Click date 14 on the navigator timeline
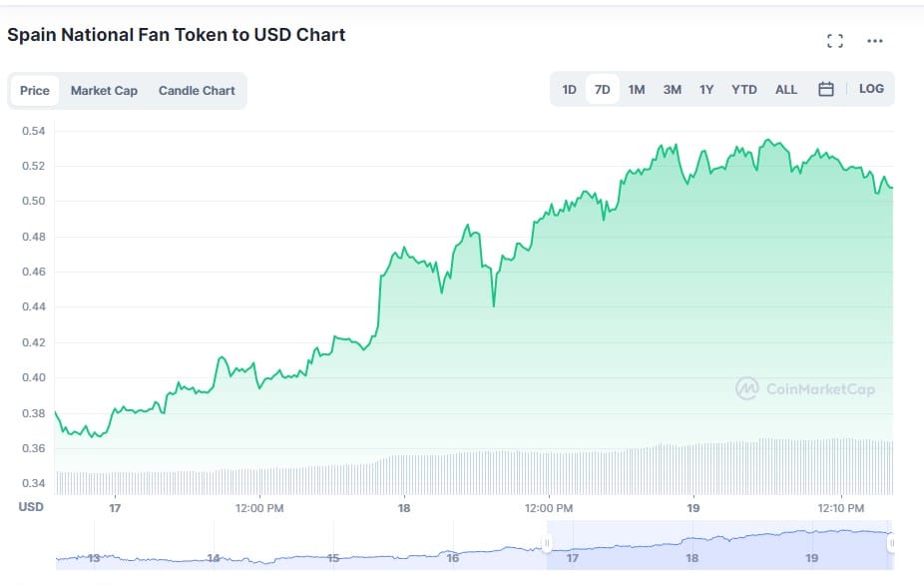The width and height of the screenshot is (924, 585). pyautogui.click(x=214, y=557)
